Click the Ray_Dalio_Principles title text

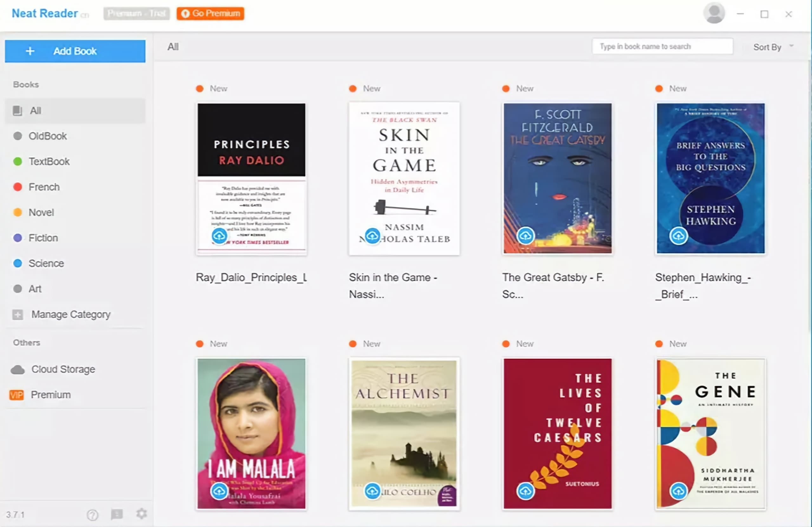[252, 278]
